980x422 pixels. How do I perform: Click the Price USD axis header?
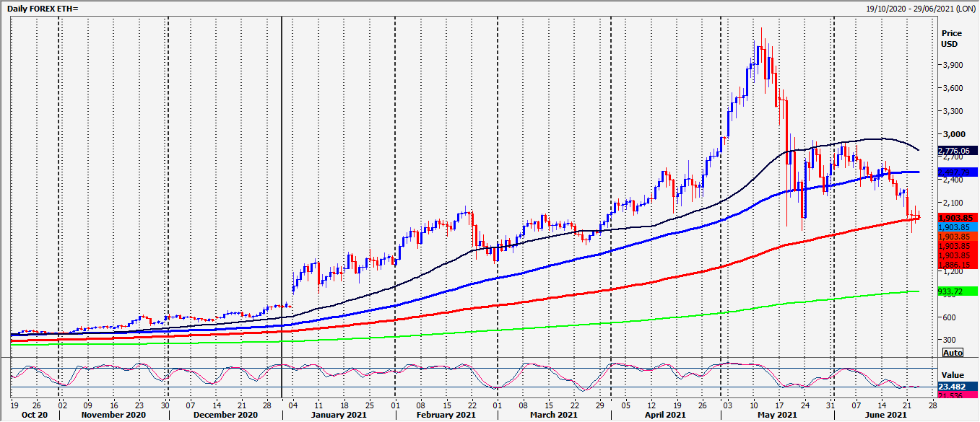[951, 39]
